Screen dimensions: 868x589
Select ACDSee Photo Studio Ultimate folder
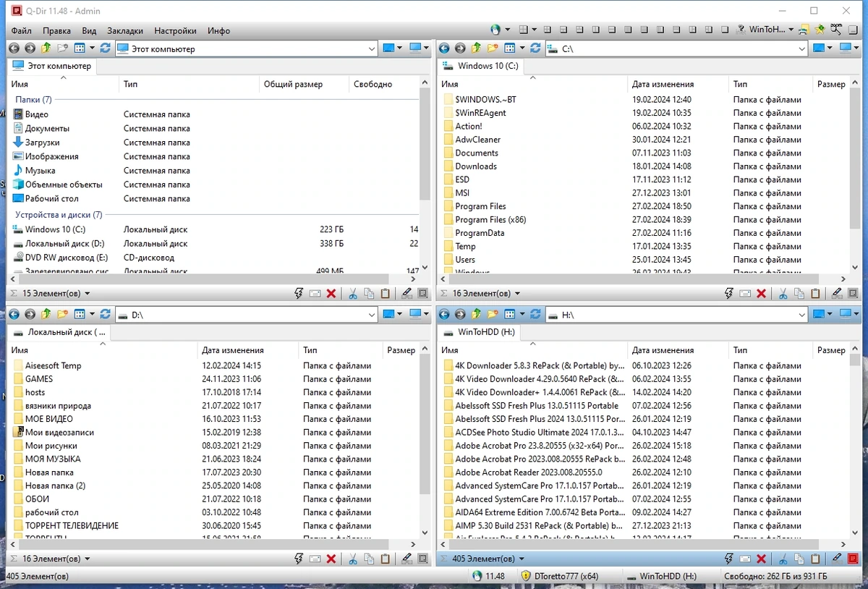click(x=539, y=432)
